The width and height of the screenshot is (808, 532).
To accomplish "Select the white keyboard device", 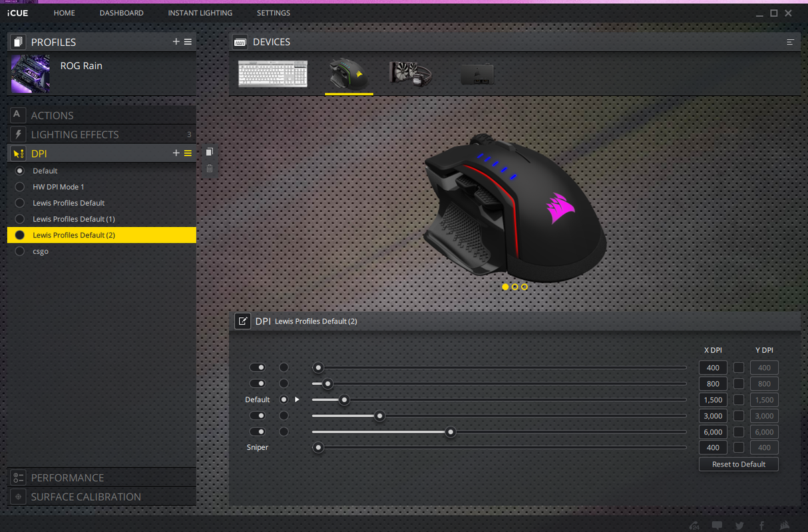I will click(273, 74).
